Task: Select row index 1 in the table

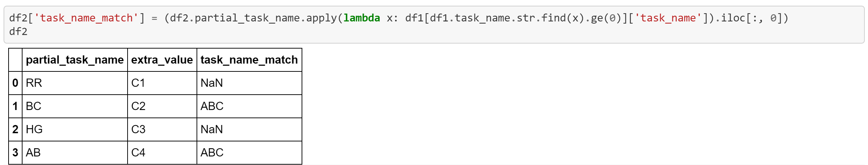Action: pos(15,106)
